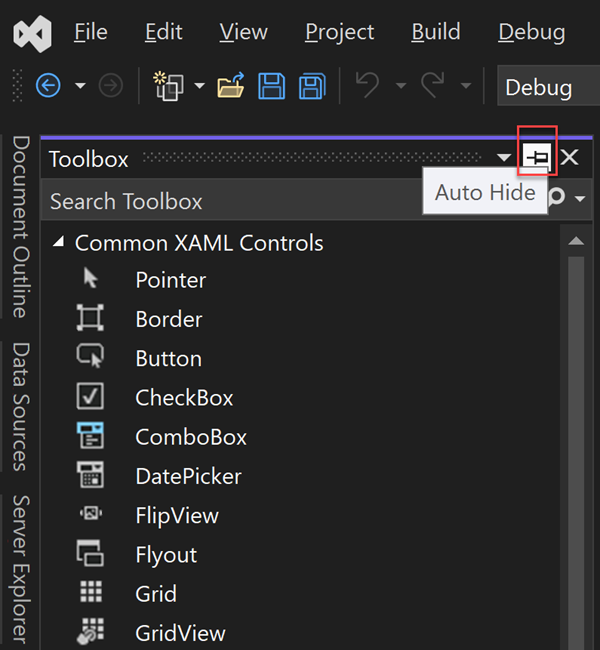
Task: Click the Toolbox scrollbar up arrow
Action: click(576, 241)
